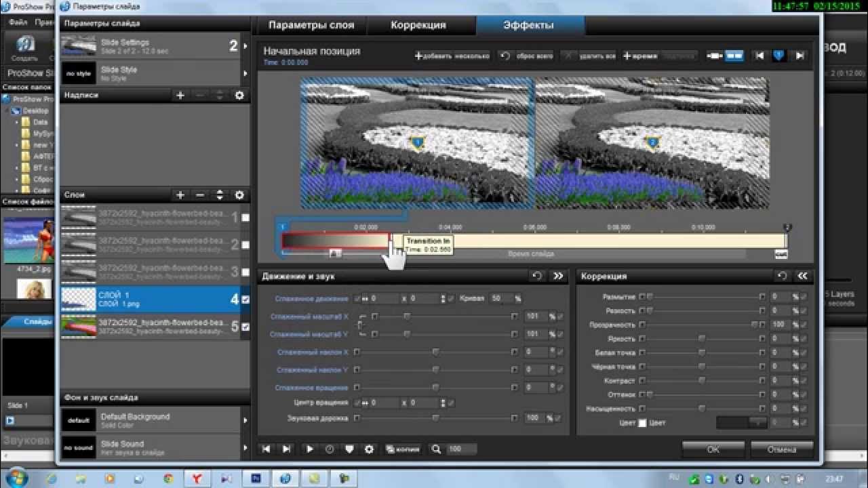
Task: Switch to Параметры слоя tab
Action: pyautogui.click(x=311, y=25)
